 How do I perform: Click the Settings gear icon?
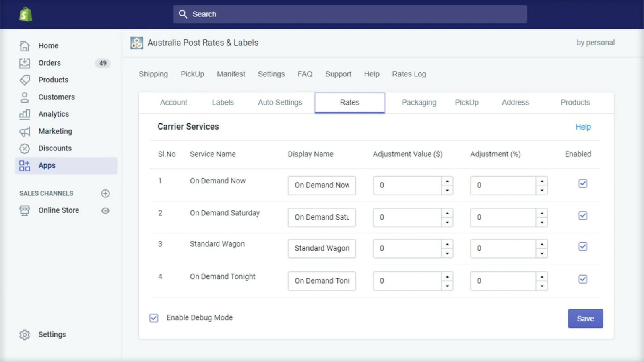click(x=25, y=335)
